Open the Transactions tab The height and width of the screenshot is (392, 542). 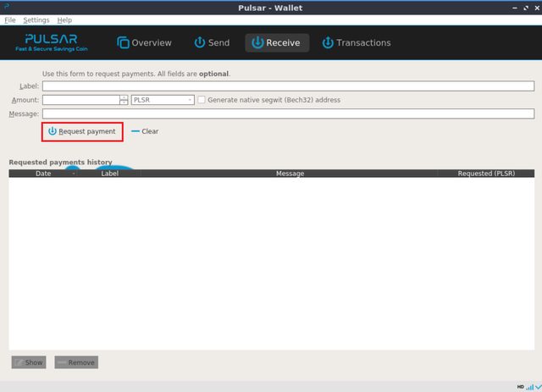click(x=357, y=42)
